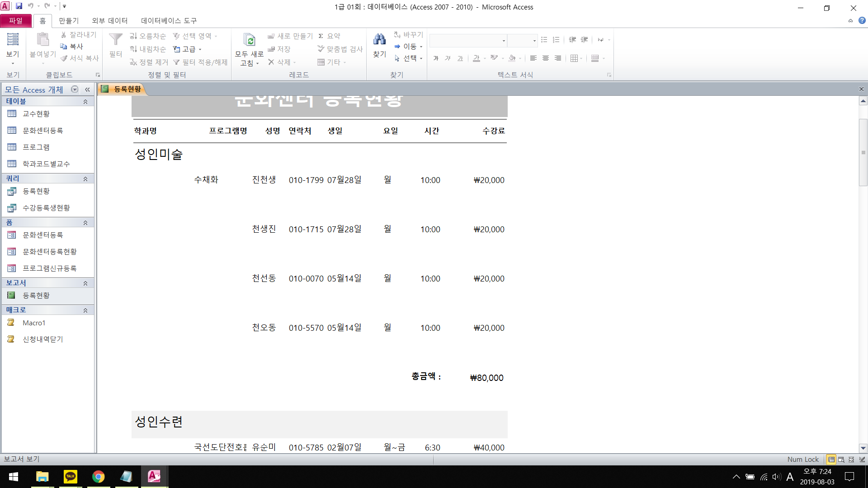Click the Layout View status bar icon
This screenshot has width=868, height=488.
[852, 460]
